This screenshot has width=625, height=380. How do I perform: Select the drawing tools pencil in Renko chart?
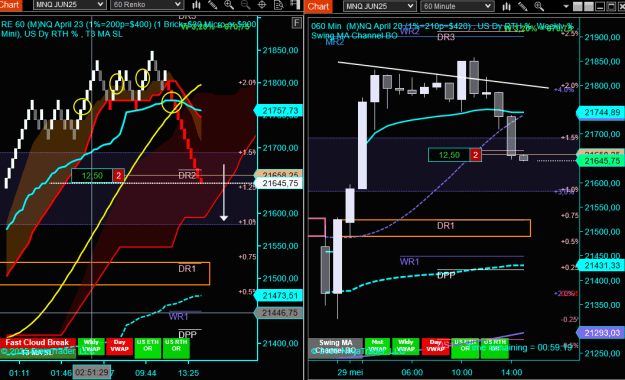tap(212, 5)
